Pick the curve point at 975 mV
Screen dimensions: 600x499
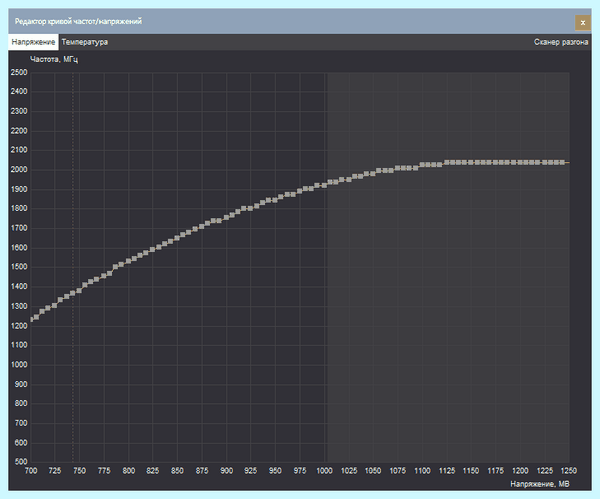(x=300, y=191)
